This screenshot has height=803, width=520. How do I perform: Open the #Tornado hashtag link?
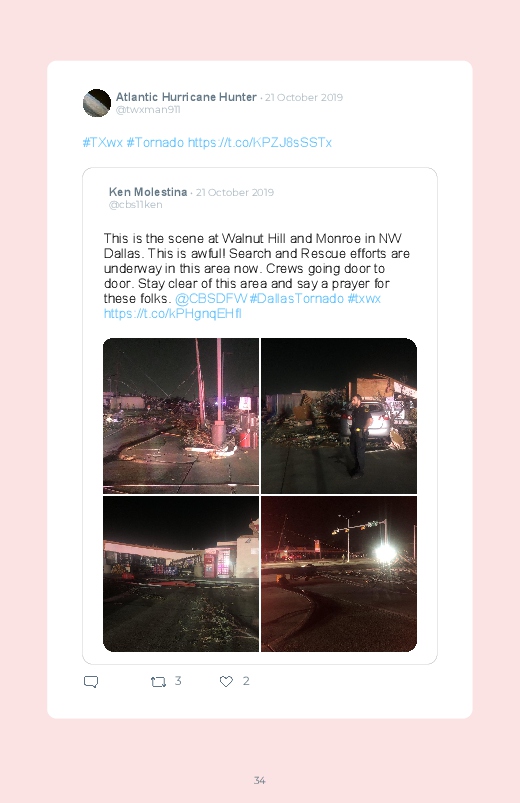point(155,142)
